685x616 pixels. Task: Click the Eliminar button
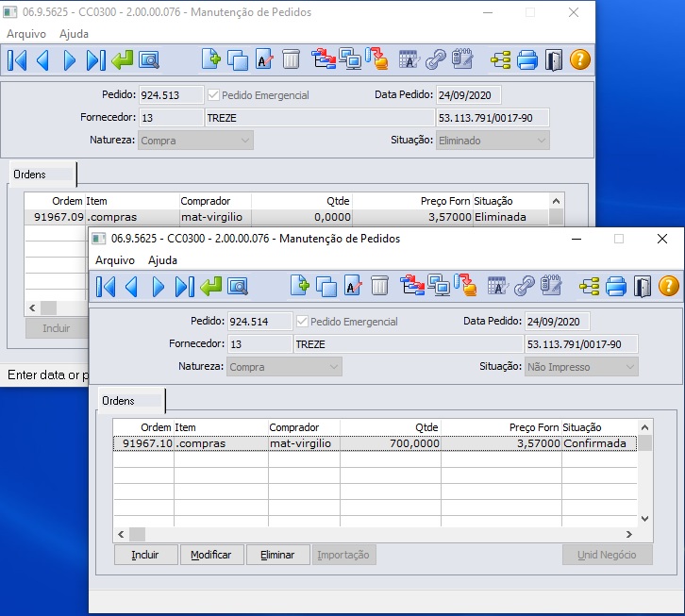pyautogui.click(x=277, y=555)
